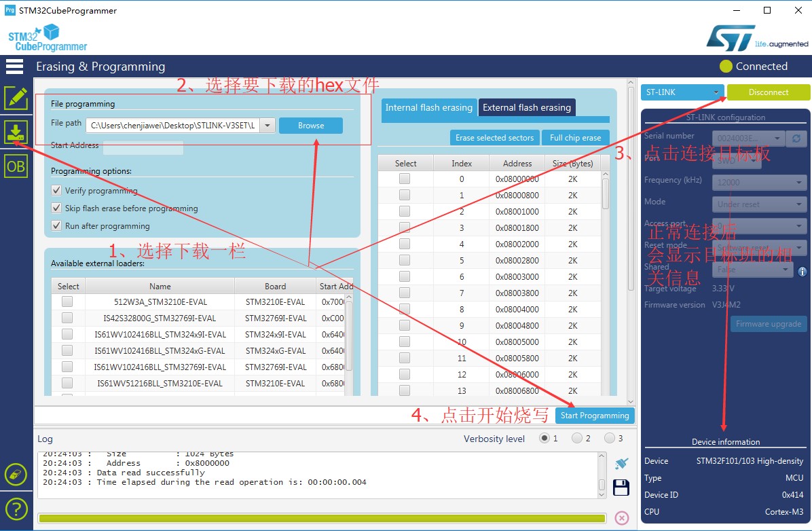The width and height of the screenshot is (812, 531).
Task: Click the Shared mode info icon
Action: [x=802, y=271]
